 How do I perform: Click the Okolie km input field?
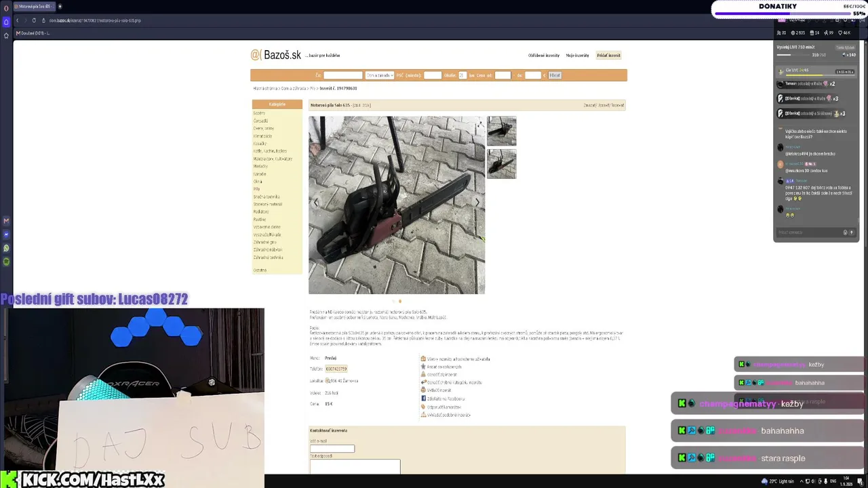coord(463,75)
